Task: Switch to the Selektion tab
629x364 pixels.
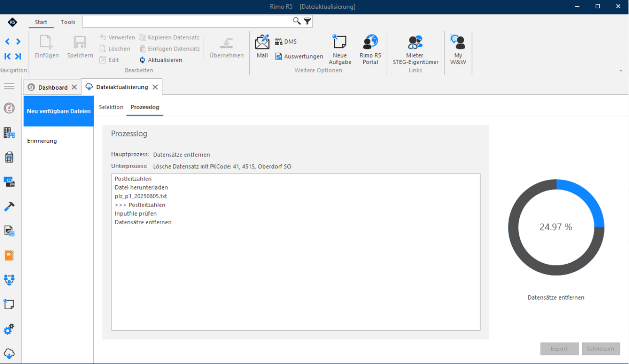Action: pyautogui.click(x=111, y=107)
